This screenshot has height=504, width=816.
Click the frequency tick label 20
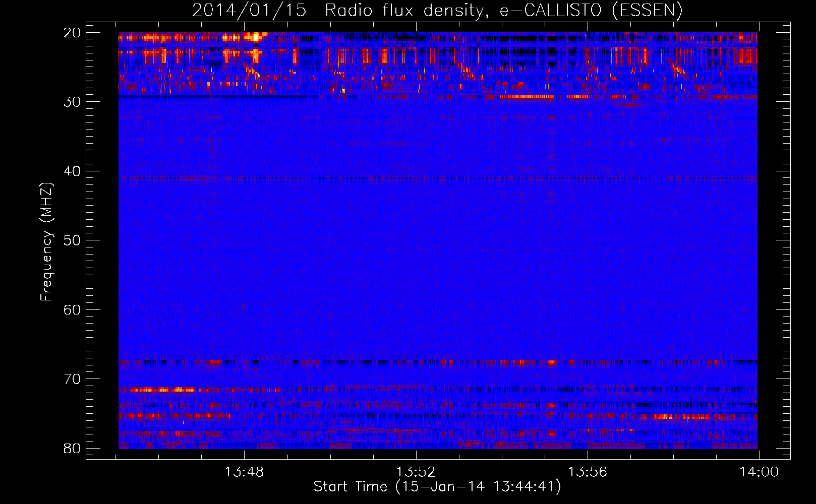click(73, 33)
